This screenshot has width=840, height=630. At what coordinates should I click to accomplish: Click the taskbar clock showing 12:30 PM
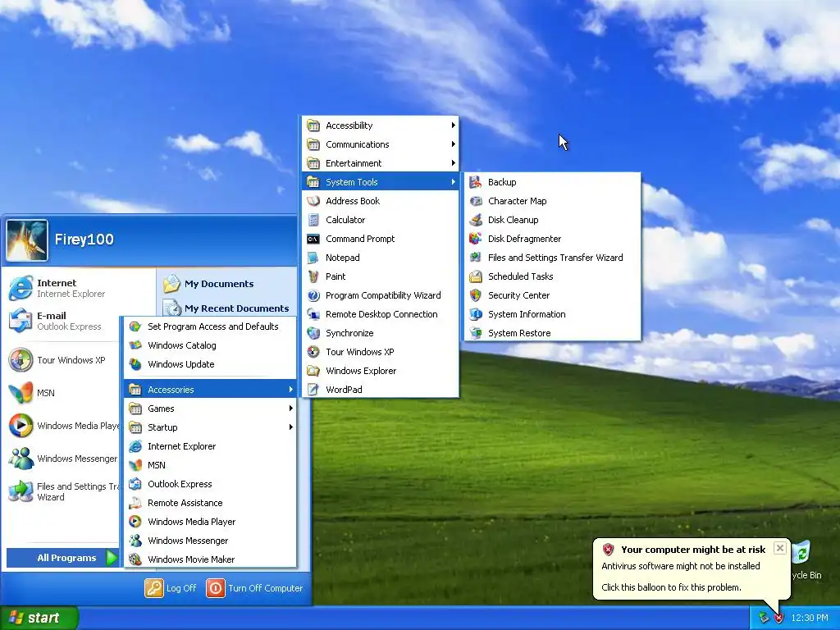point(810,618)
